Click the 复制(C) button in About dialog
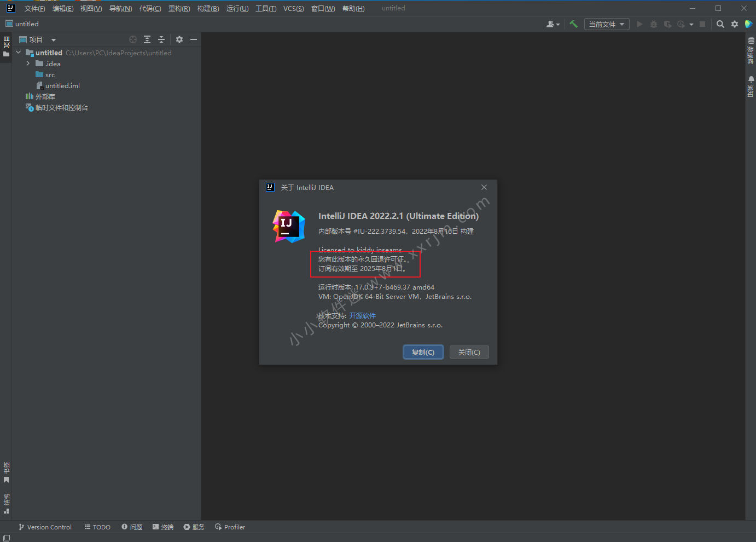The image size is (756, 542). coord(423,352)
